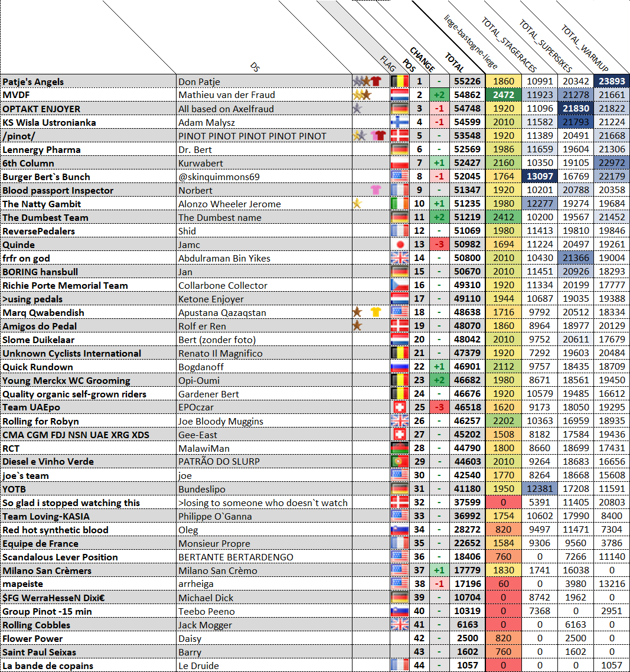Select total 55226 for Patje's Angels
Screen dimensions: 630x672
[467, 81]
